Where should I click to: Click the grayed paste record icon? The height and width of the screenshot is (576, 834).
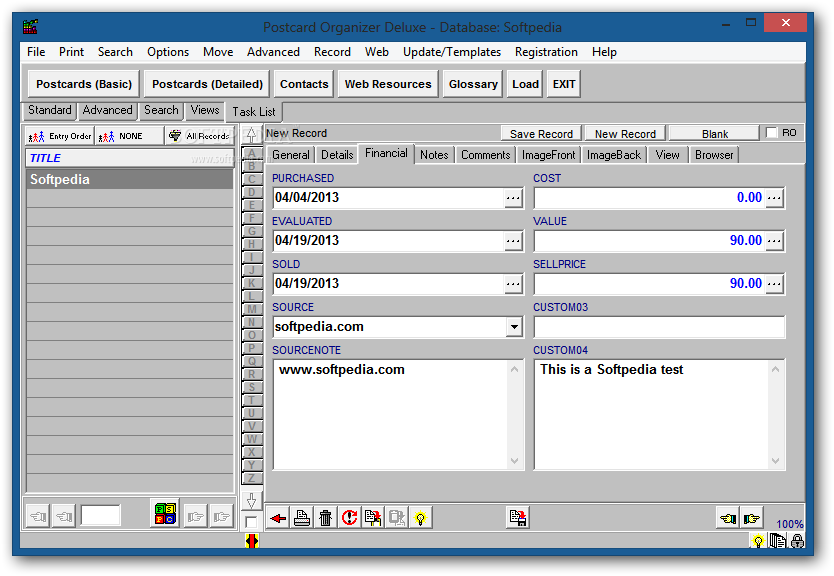[397, 517]
